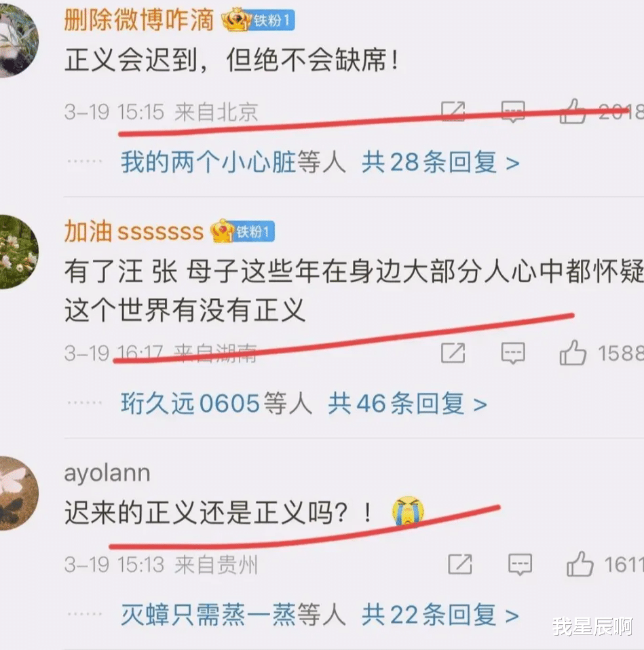
Task: Open profile of 加油sssssss
Action: coord(134,231)
